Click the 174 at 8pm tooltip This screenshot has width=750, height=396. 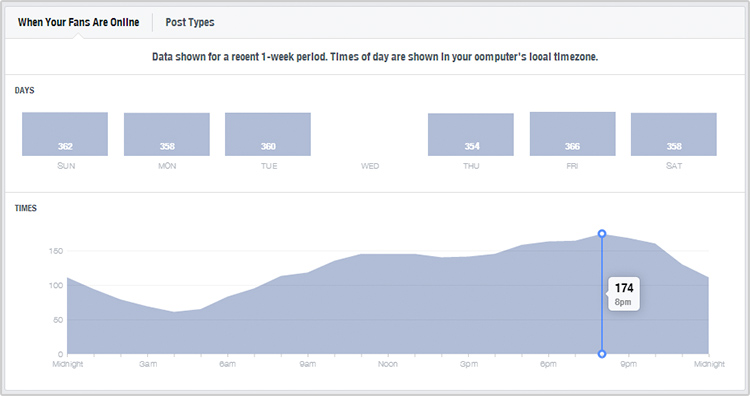(x=623, y=294)
